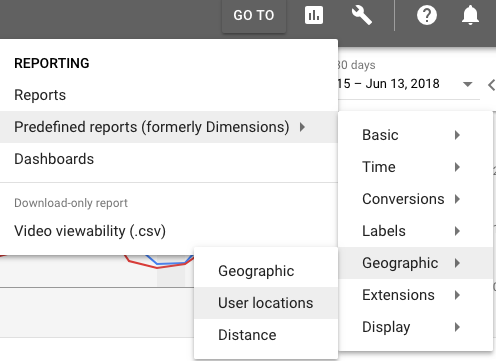This screenshot has width=496, height=361.
Task: Click the Download-only report label
Action: pos(71,203)
